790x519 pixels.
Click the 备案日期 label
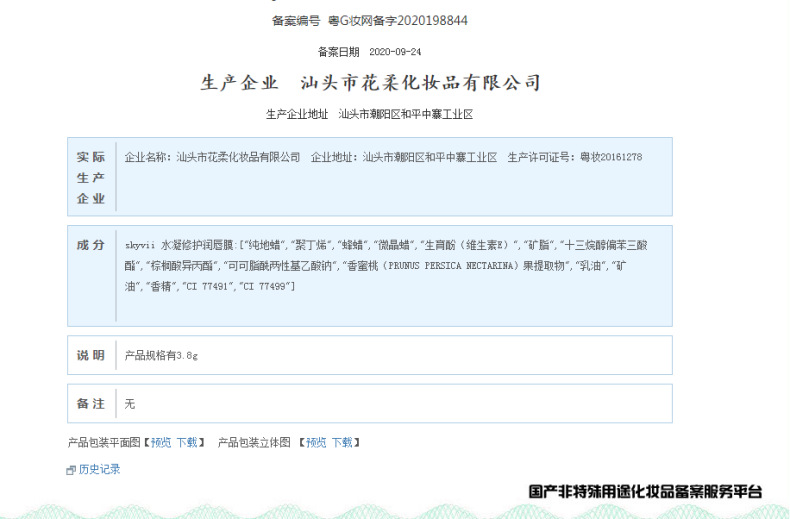pos(339,52)
